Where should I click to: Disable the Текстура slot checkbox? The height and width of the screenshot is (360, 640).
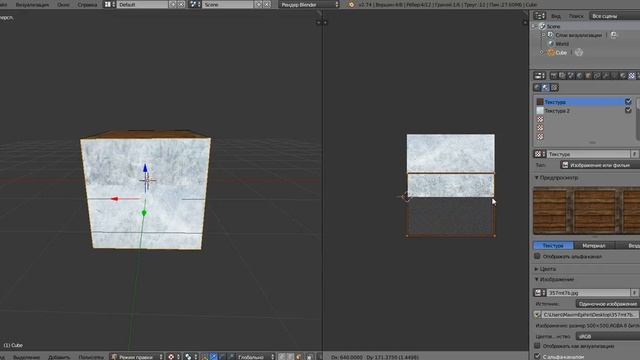tap(628, 102)
